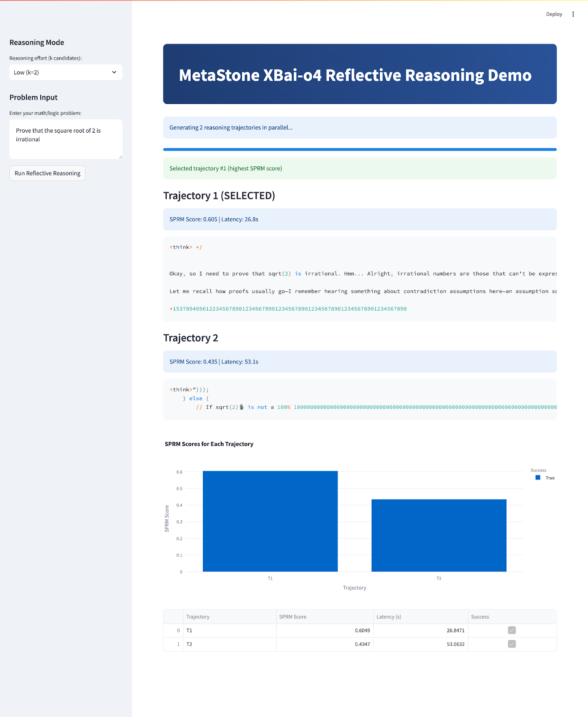Screen dimensions: 588x717
Task: Open the three-dot main menu
Action: (573, 14)
